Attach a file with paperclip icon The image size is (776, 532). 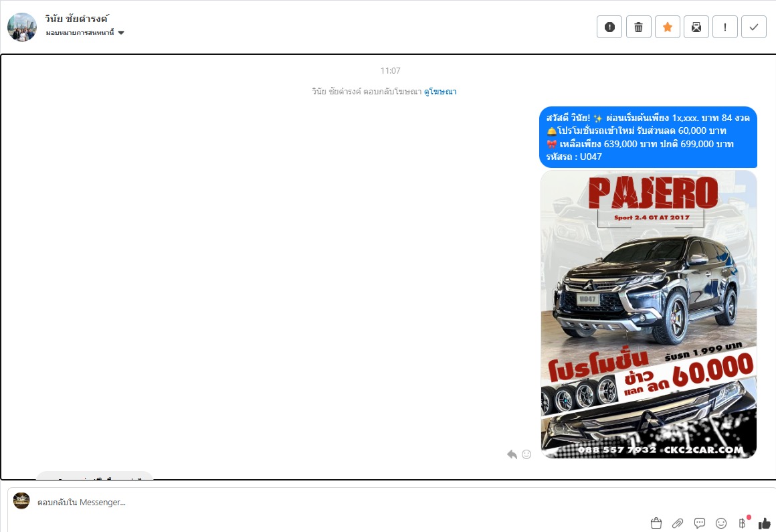tap(678, 523)
